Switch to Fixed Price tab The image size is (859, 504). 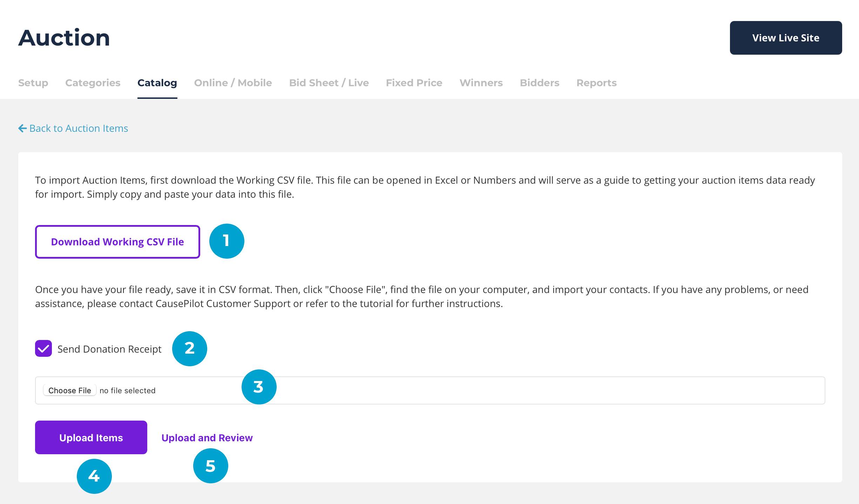click(x=414, y=83)
